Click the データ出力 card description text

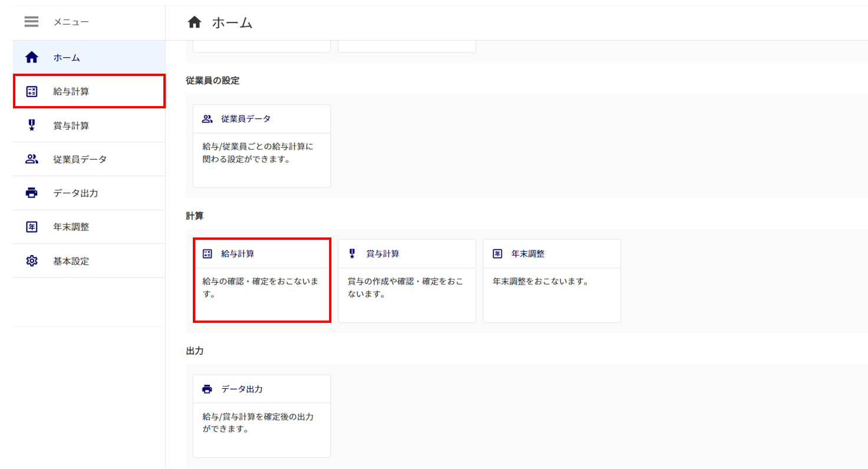pyautogui.click(x=258, y=423)
